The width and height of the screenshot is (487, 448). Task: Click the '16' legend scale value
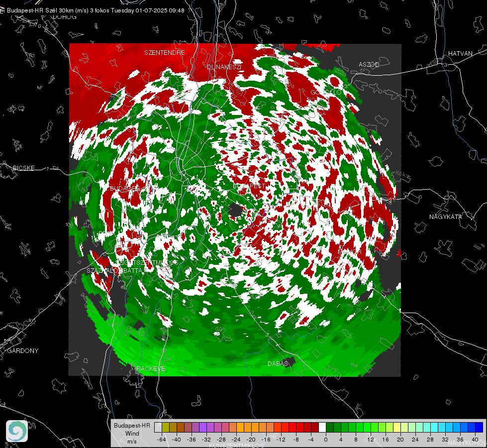pos(386,440)
